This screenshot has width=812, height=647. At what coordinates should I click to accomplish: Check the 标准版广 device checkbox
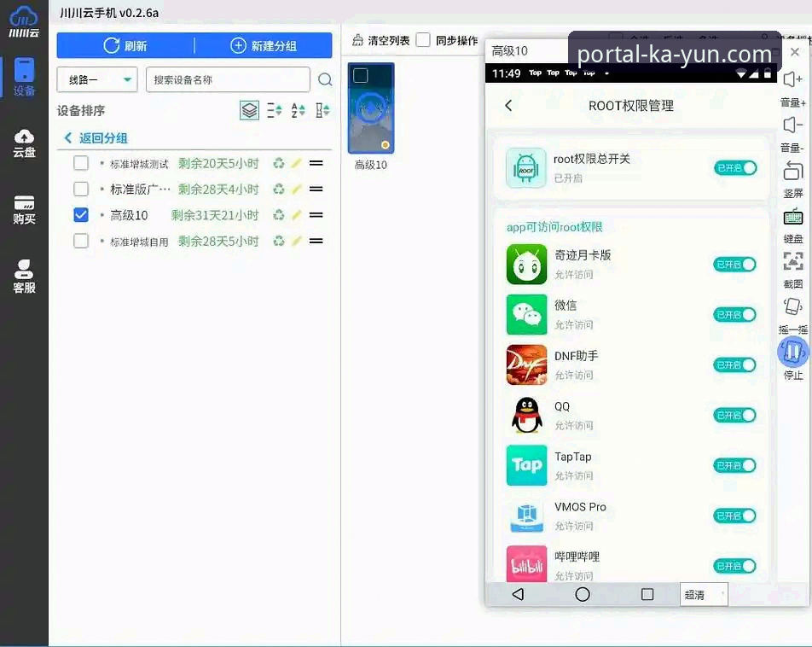pyautogui.click(x=81, y=189)
